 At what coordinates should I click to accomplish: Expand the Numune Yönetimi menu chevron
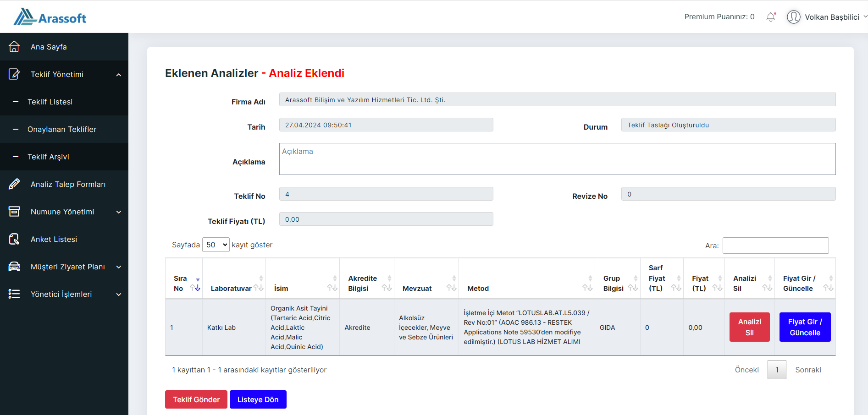click(x=119, y=212)
